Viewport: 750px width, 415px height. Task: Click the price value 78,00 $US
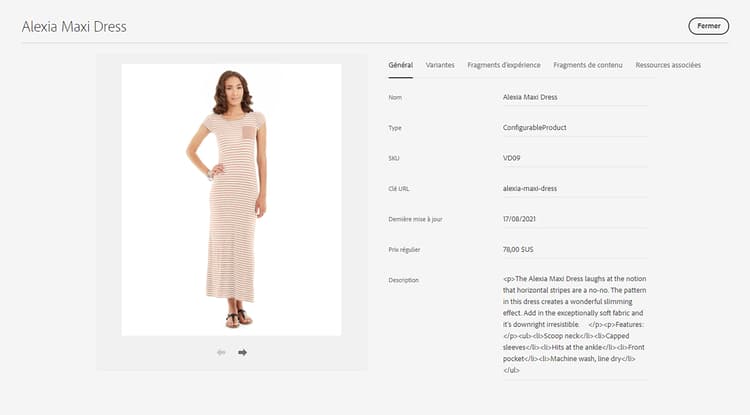coord(518,250)
